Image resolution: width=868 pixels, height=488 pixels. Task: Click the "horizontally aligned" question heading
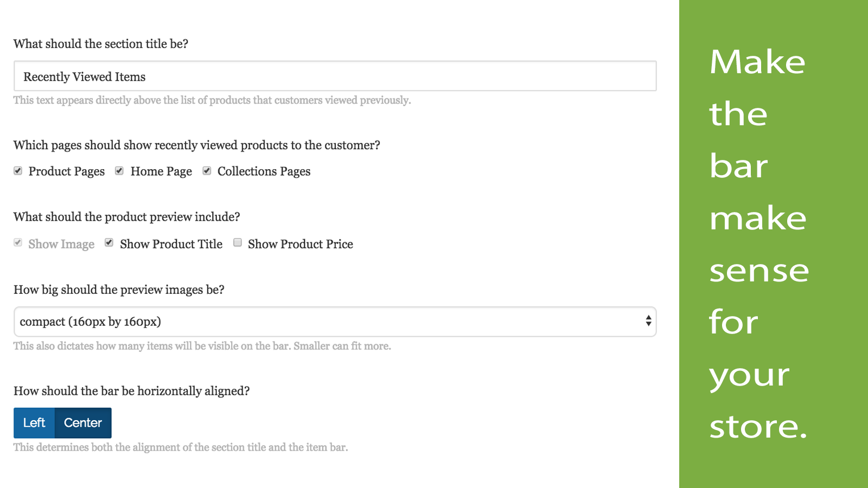(132, 391)
